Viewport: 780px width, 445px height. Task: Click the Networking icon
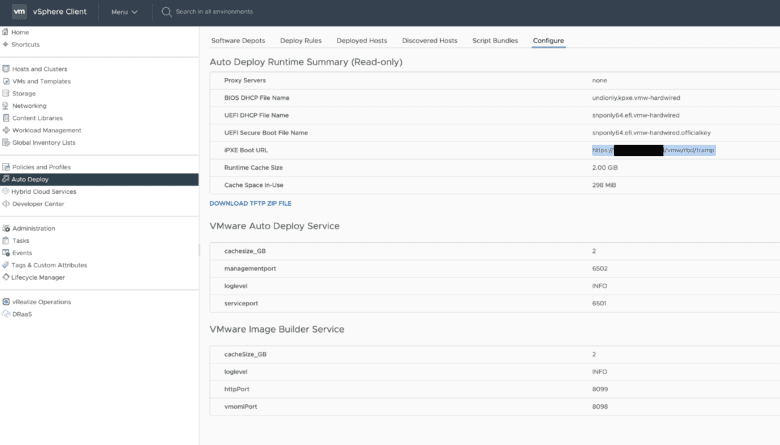6,105
